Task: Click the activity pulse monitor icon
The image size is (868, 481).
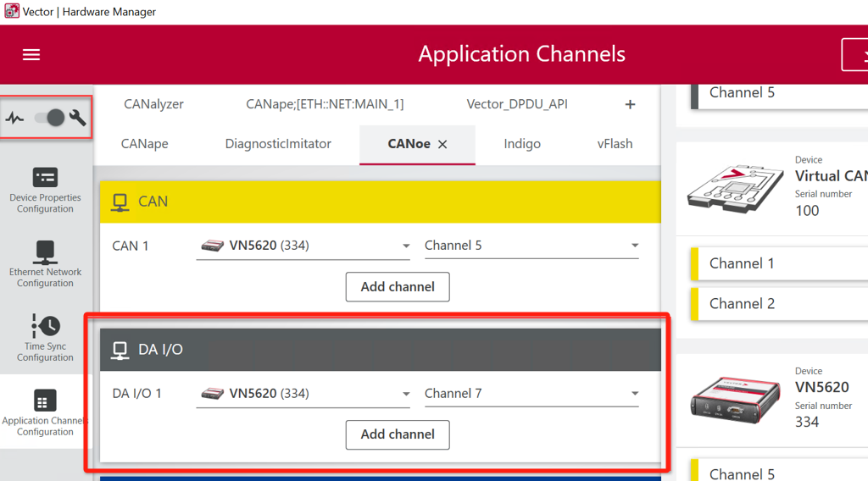Action: 15,118
